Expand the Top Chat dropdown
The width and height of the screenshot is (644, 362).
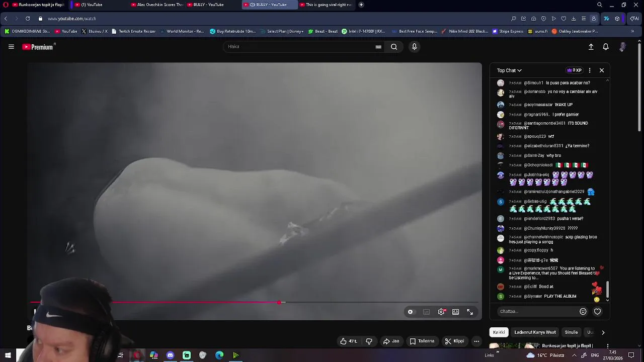click(509, 70)
